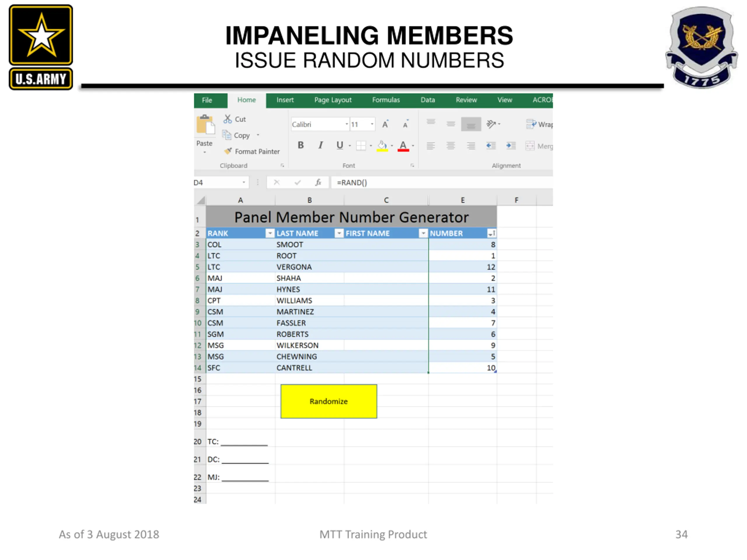The height and width of the screenshot is (560, 747).
Task: Toggle Italic formatting
Action: pos(320,145)
